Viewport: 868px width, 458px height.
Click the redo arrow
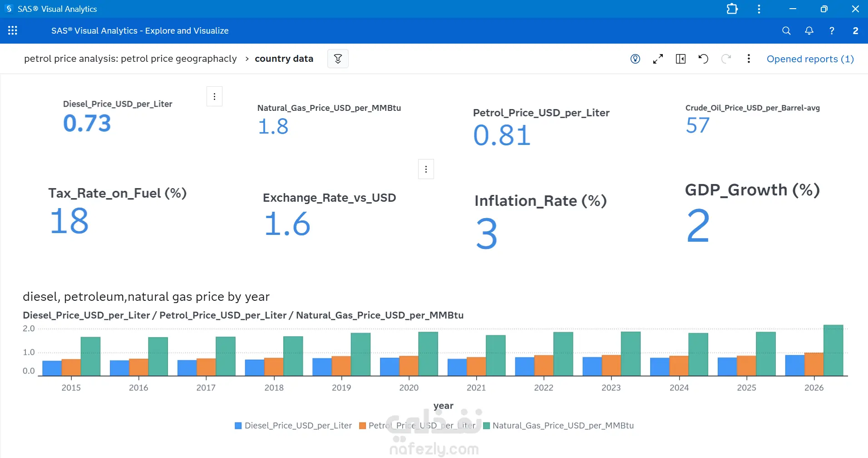click(726, 59)
